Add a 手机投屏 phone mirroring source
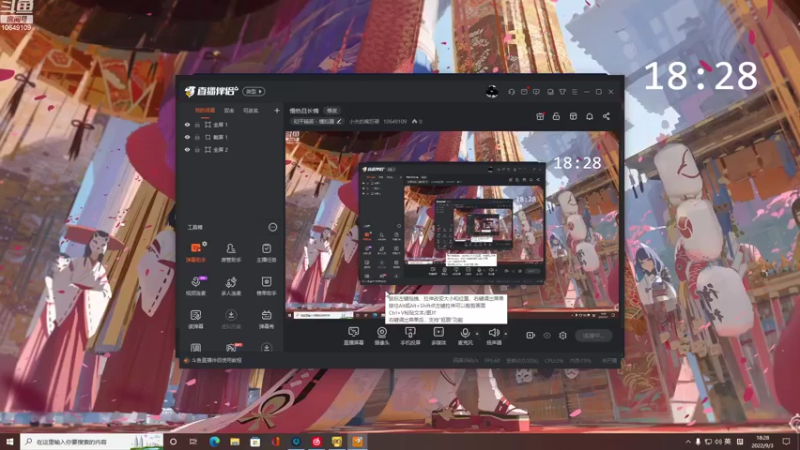Viewport: 800px width, 450px height. pos(410,336)
